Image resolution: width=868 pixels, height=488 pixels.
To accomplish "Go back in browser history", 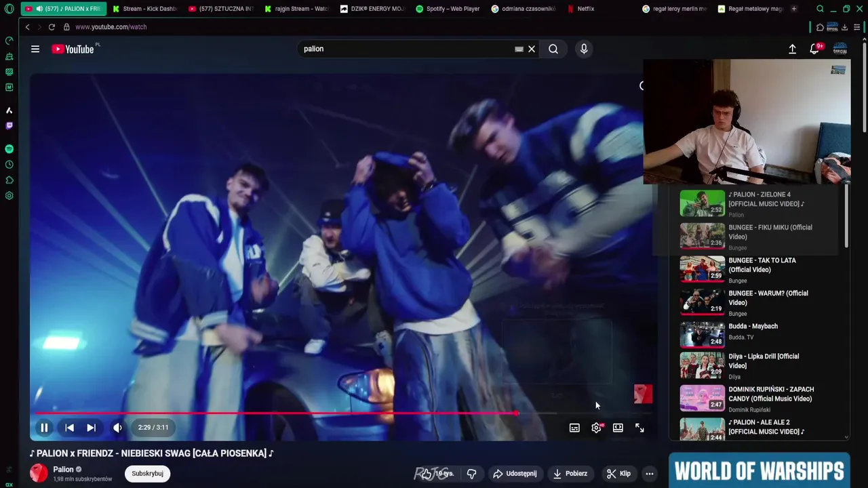I will click(x=27, y=27).
